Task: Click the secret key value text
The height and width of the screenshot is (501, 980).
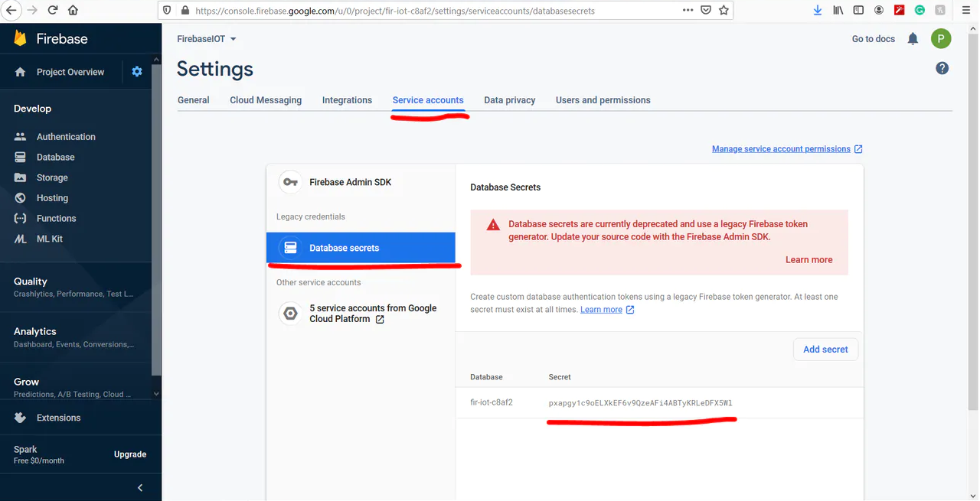Action: point(641,402)
